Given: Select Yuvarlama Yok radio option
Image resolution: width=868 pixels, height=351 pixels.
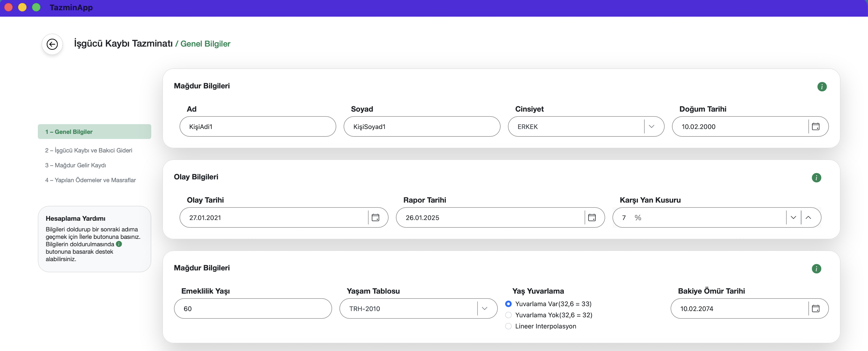Looking at the screenshot, I should click(508, 315).
